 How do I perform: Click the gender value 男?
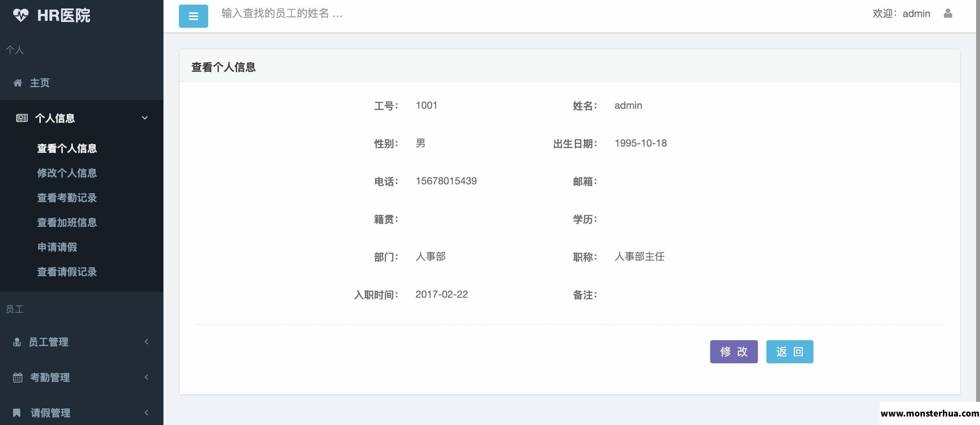pyautogui.click(x=421, y=143)
